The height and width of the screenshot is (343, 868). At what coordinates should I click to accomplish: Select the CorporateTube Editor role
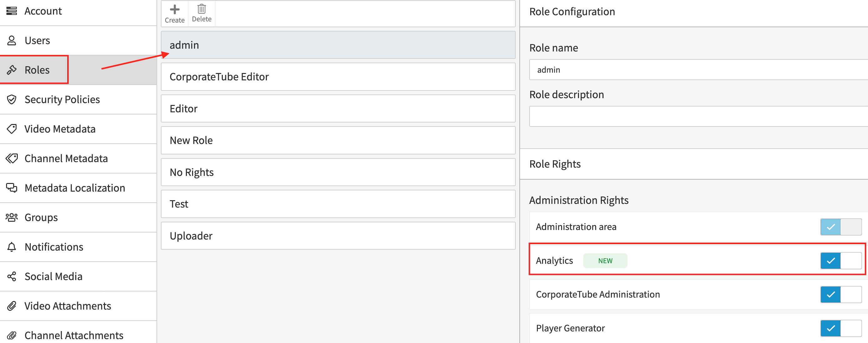click(x=338, y=77)
